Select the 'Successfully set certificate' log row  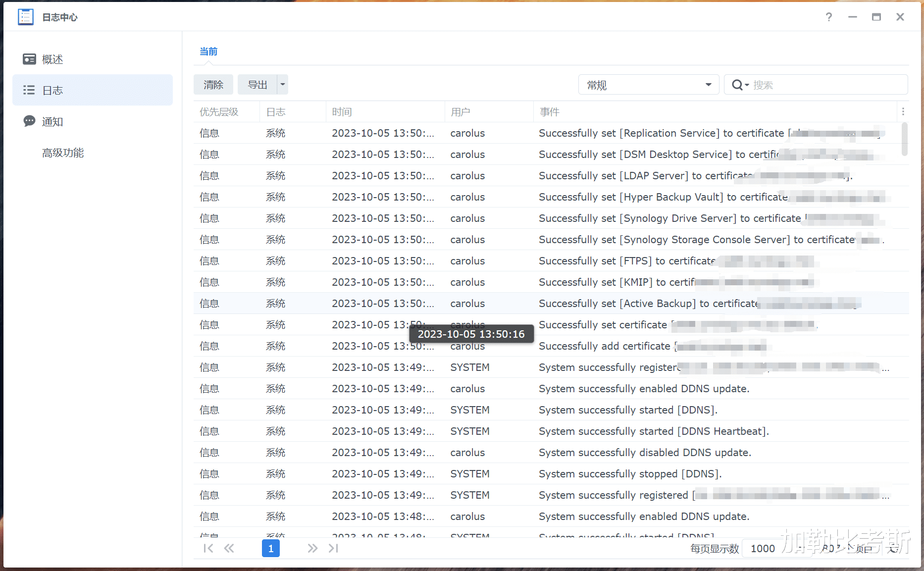551,325
